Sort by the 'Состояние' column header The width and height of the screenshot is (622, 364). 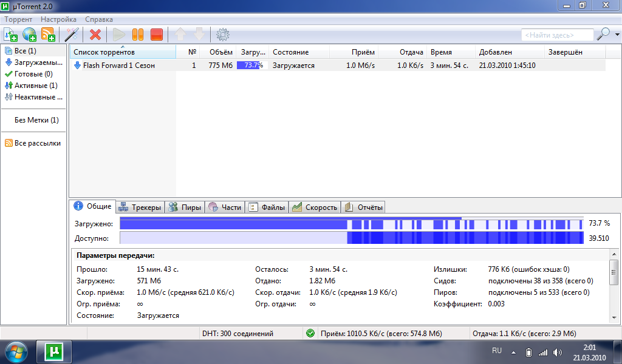(x=299, y=52)
